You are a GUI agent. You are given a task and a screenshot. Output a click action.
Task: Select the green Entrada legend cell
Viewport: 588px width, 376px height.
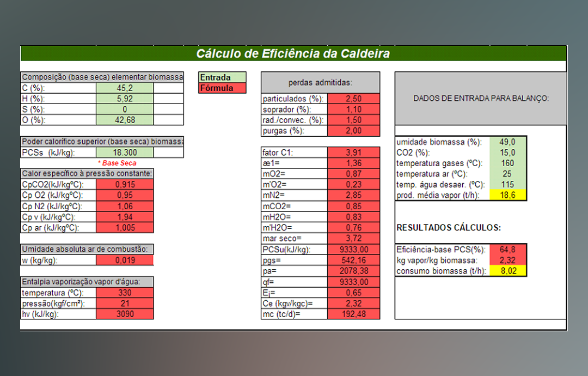(x=222, y=77)
